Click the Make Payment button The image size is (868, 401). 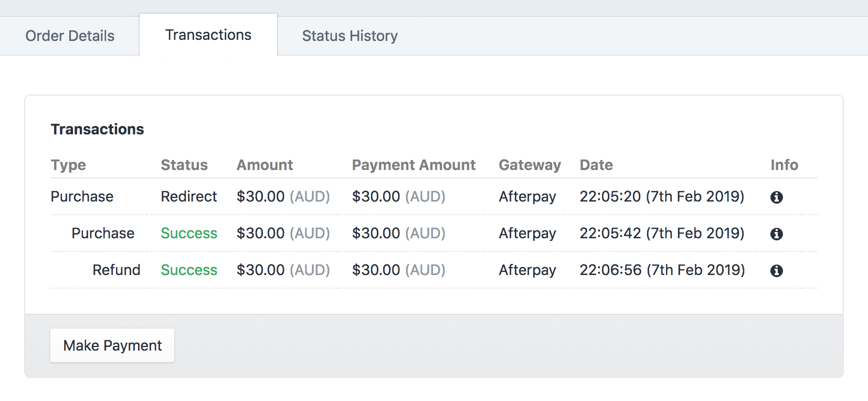click(112, 345)
